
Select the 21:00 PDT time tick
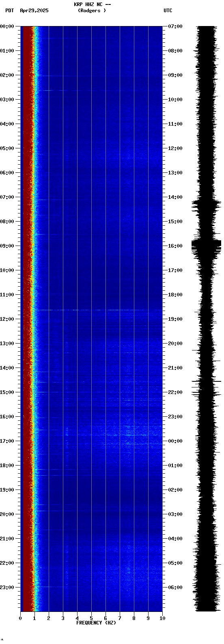coord(8,539)
